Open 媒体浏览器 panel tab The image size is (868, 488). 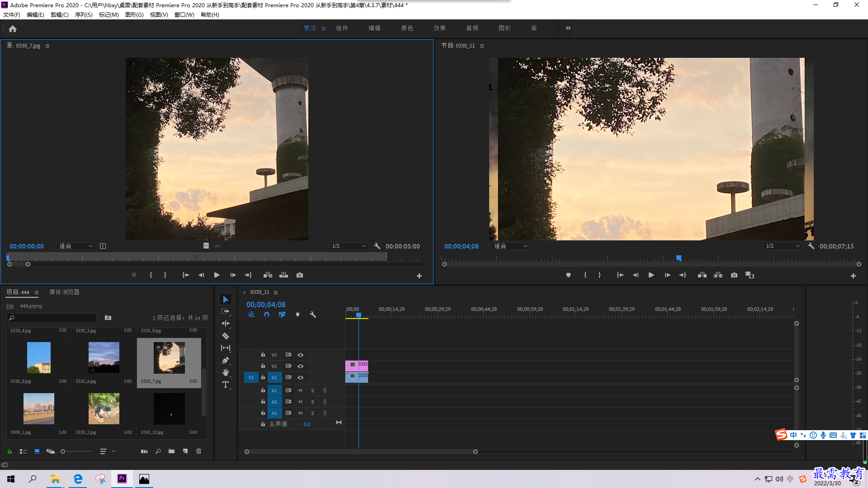[64, 292]
